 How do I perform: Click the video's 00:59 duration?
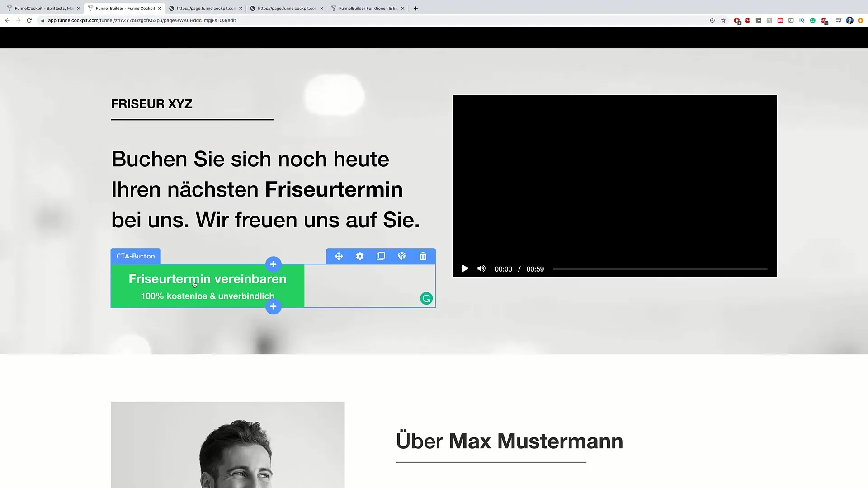coord(535,269)
